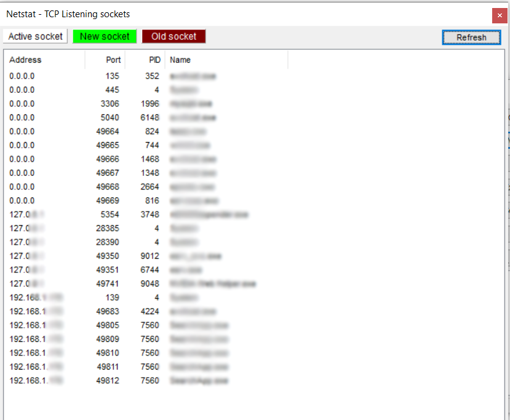Sort sockets by the Address column
The height and width of the screenshot is (420, 510).
coord(25,60)
